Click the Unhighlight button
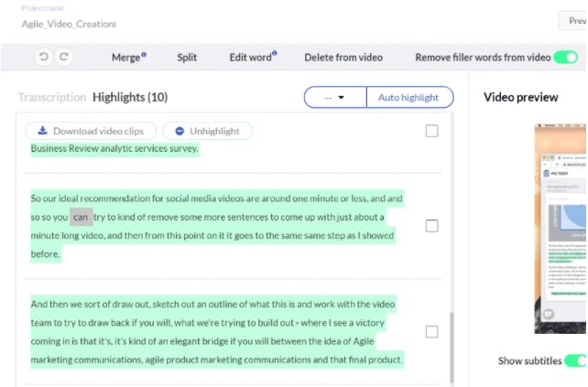Image resolution: width=588 pixels, height=387 pixels. click(x=207, y=131)
